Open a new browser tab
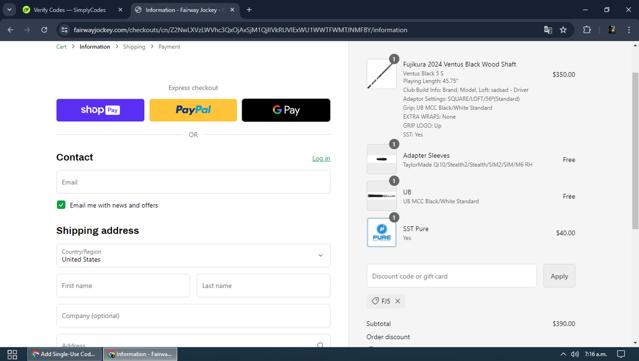This screenshot has width=639, height=361. 249,10
